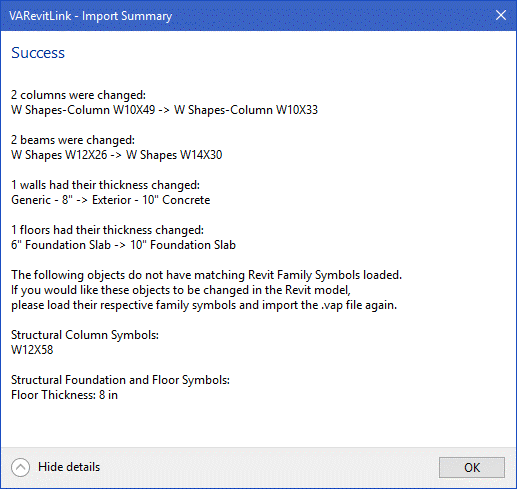Click the Hide details label

[x=69, y=467]
